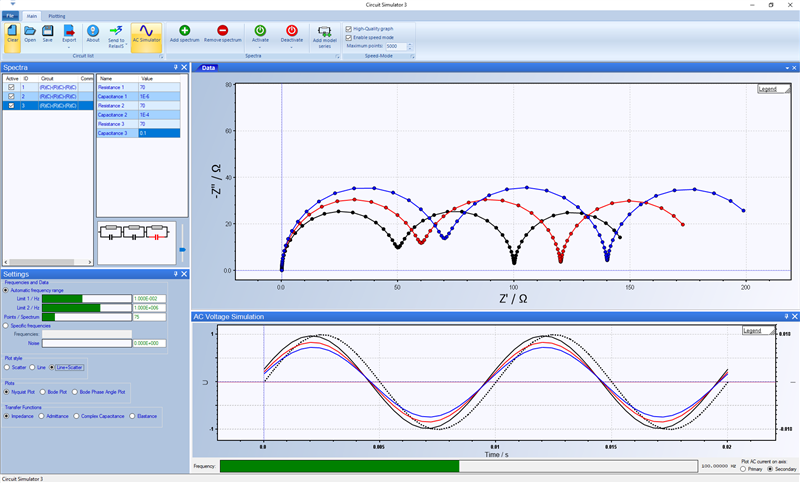800x483 pixels.
Task: Close the Data plot panel
Action: click(x=794, y=68)
